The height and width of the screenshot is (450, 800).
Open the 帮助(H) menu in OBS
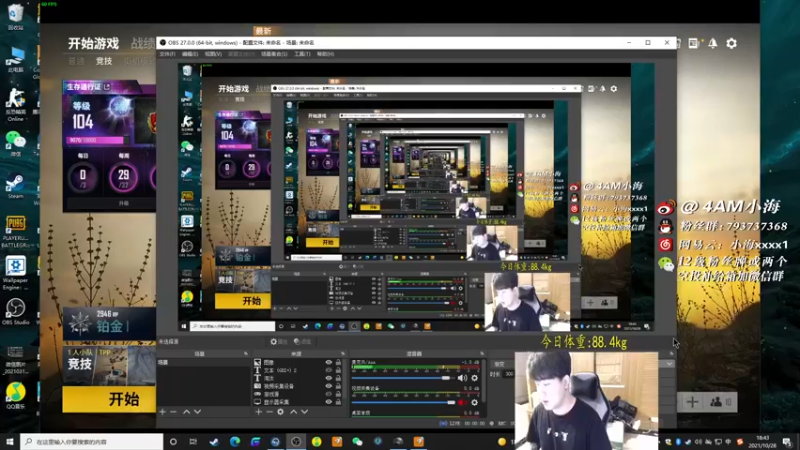point(325,54)
